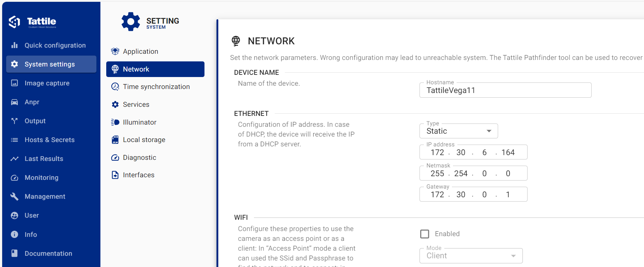644x267 pixels.
Task: Click the Image capture sidebar icon
Action: [15, 83]
